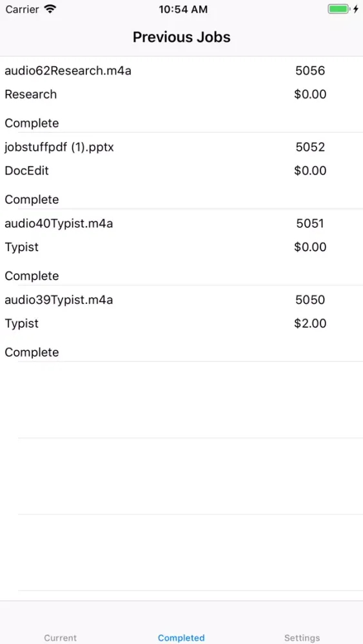Tap the Carrier label in status bar

[x=23, y=9]
